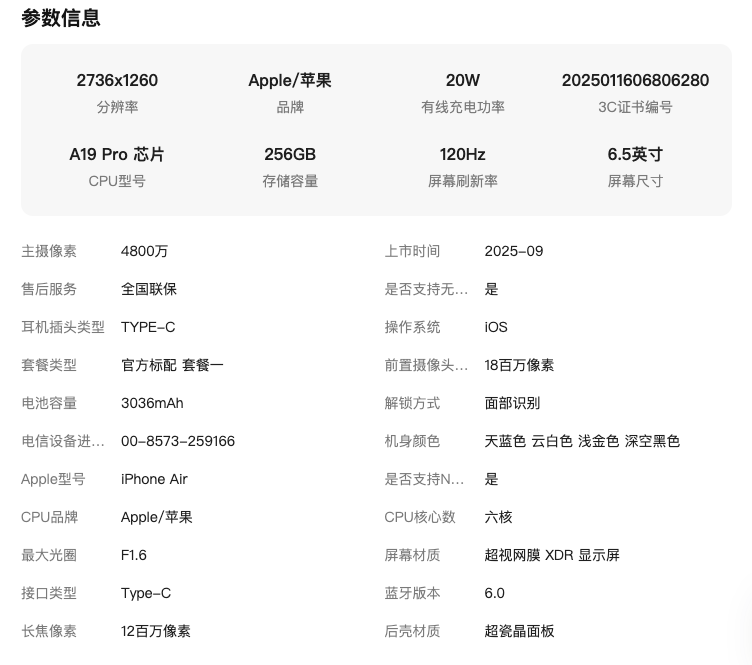Click the body colors value starting 天蓝色
Viewport: 752px width, 665px height.
[x=582, y=441]
